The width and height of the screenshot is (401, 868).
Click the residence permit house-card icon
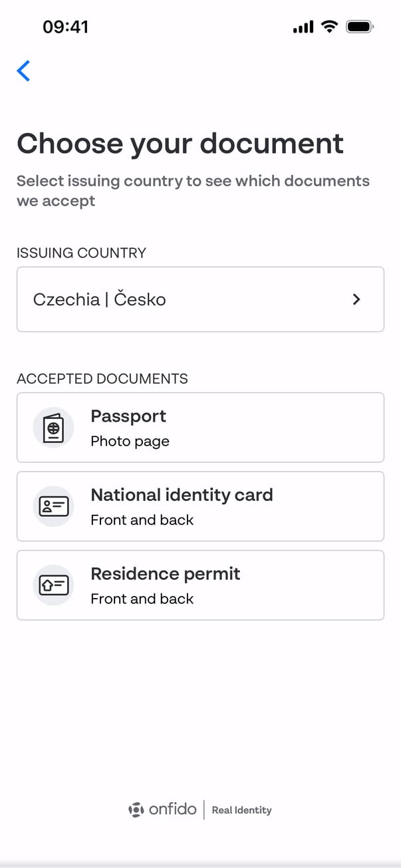coord(53,585)
